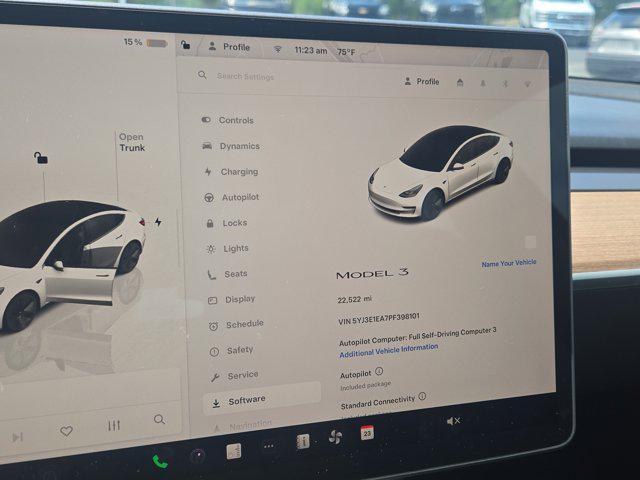This screenshot has width=640, height=480.
Task: Open the dashcam icon in bottom bar
Action: point(198,455)
